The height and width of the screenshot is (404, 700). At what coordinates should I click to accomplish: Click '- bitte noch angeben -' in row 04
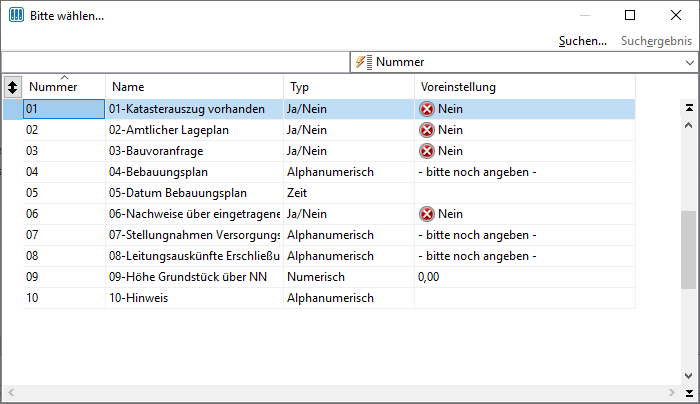477,172
